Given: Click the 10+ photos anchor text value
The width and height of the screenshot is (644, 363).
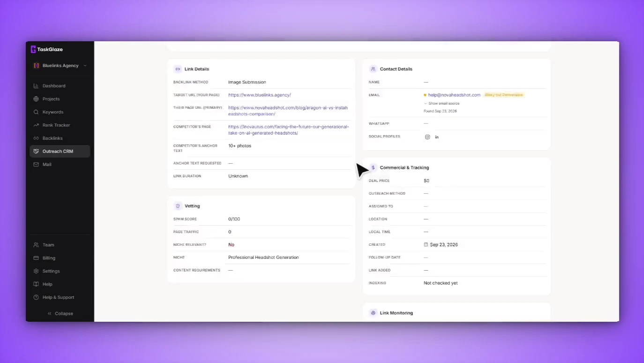Looking at the screenshot, I should click(x=240, y=146).
